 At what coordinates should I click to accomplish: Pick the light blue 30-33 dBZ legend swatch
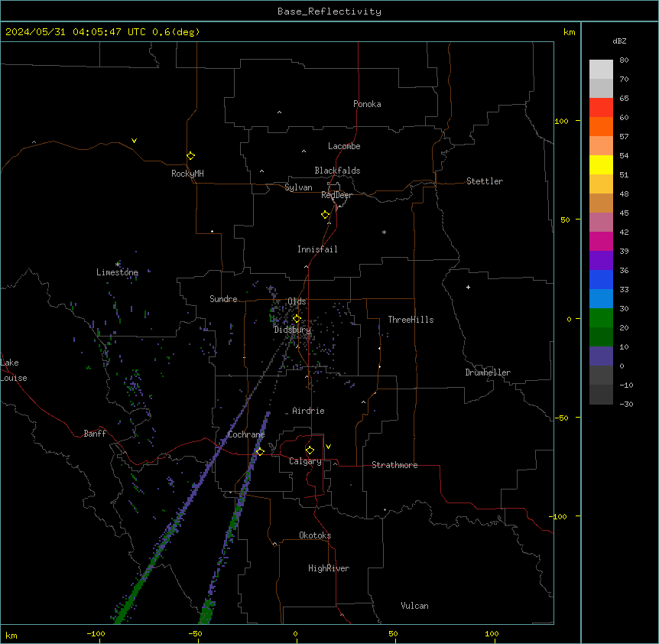[601, 299]
